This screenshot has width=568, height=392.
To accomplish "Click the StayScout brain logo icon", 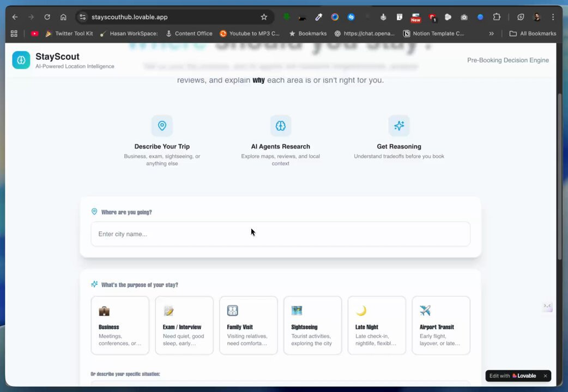I will (21, 60).
